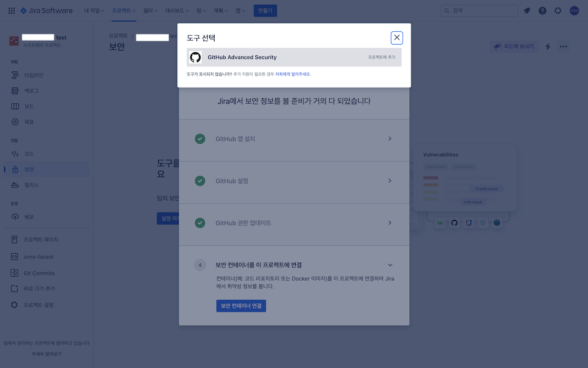
Task: Open the help question mark icon
Action: 542,11
